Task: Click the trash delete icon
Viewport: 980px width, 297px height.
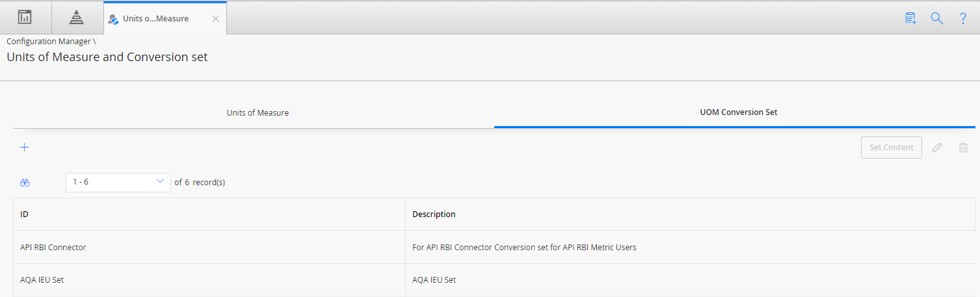Action: click(964, 148)
